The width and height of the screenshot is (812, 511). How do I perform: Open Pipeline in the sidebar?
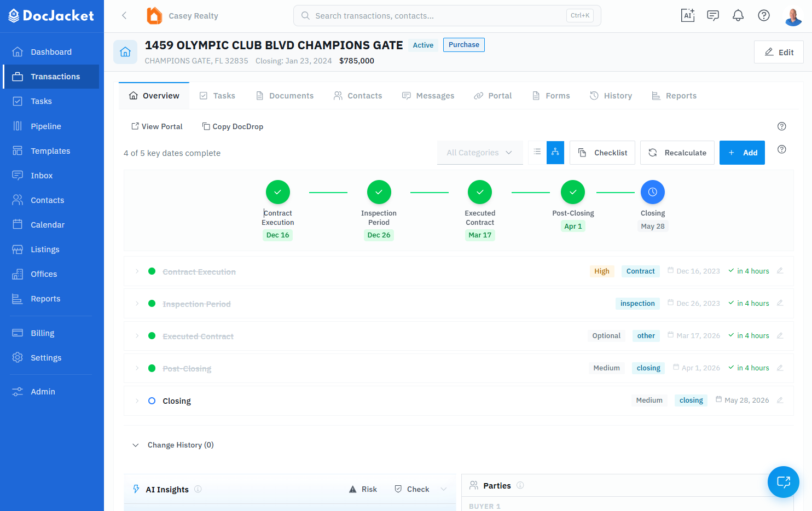click(46, 126)
